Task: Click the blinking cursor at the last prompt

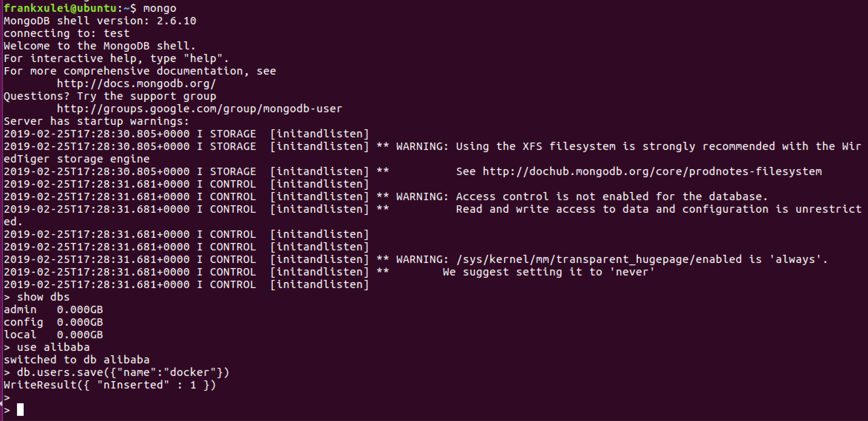Action: 20,410
